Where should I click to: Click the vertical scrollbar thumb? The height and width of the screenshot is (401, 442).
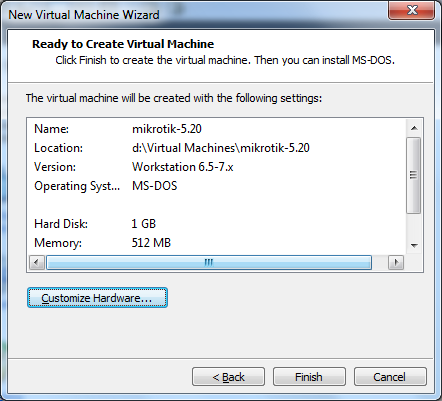click(414, 175)
